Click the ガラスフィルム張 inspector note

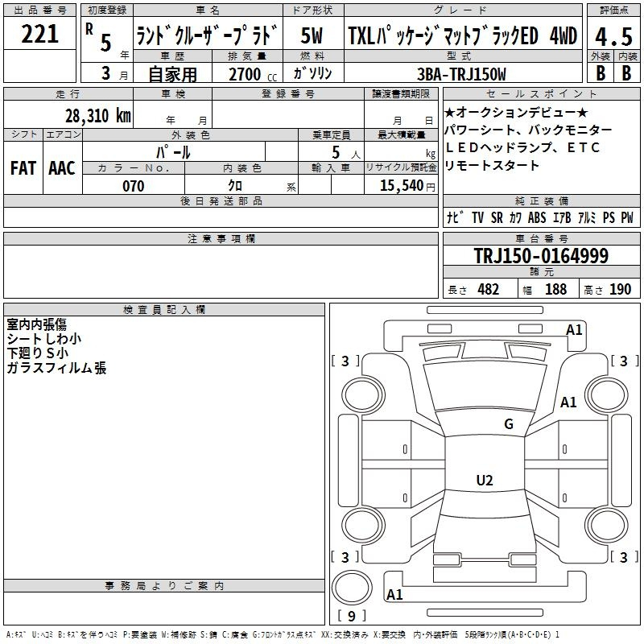(56, 368)
